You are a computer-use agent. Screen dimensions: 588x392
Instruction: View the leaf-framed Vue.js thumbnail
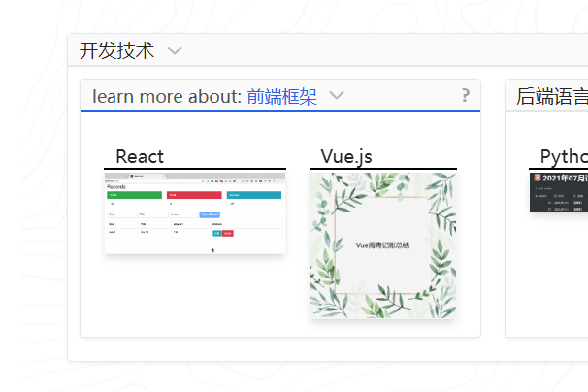click(x=383, y=245)
